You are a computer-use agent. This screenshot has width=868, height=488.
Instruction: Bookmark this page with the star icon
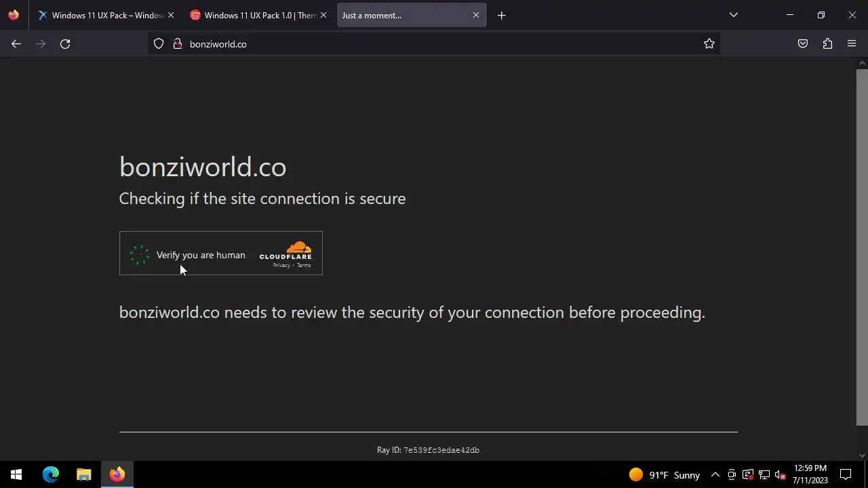click(x=709, y=44)
